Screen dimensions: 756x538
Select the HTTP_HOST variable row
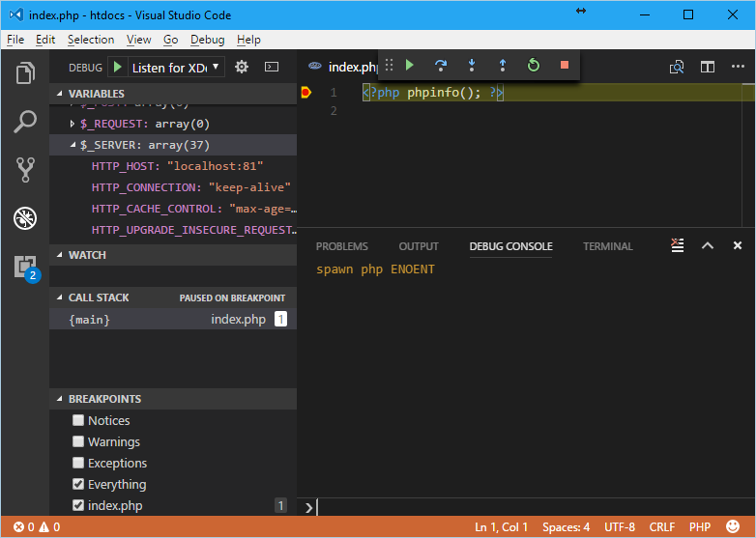pos(173,166)
